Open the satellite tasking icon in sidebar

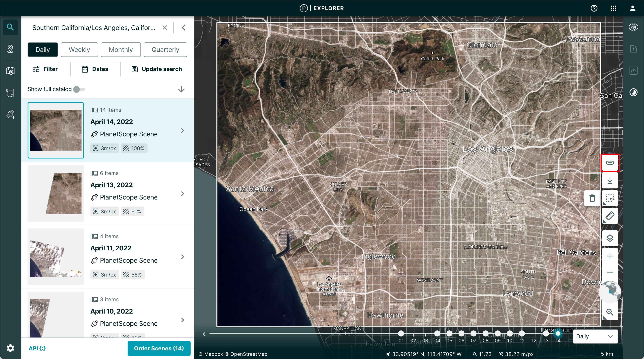click(10, 114)
